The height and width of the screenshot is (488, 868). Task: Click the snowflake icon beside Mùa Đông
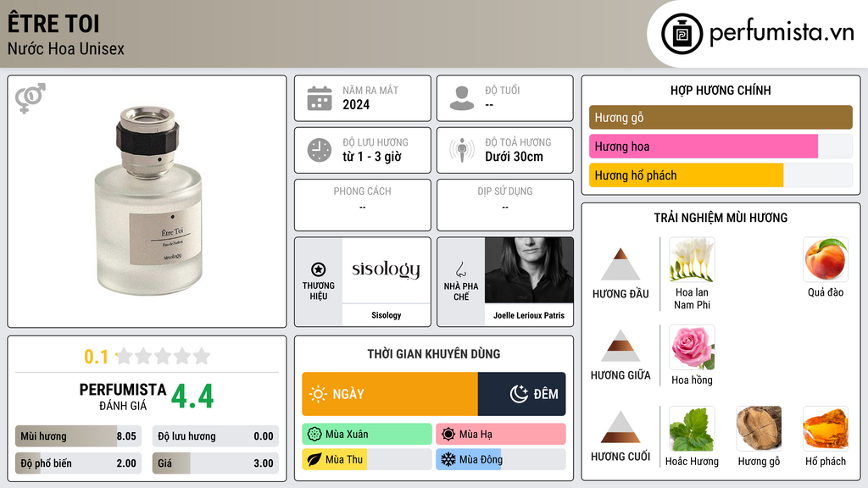point(448,459)
